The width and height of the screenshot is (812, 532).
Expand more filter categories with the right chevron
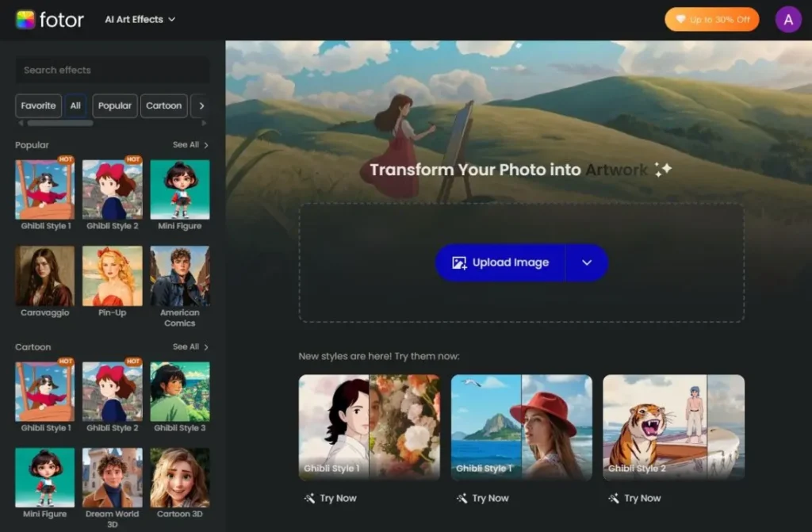(x=201, y=105)
